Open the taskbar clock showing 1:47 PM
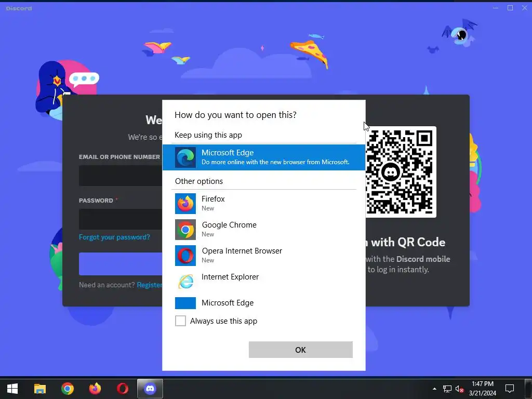The height and width of the screenshot is (399, 532). [483, 389]
